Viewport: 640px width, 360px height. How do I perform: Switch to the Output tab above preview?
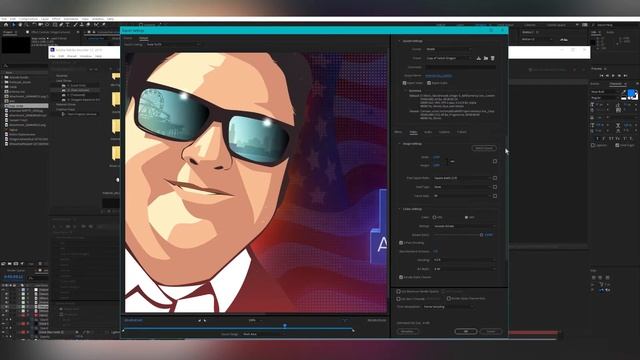coord(144,38)
